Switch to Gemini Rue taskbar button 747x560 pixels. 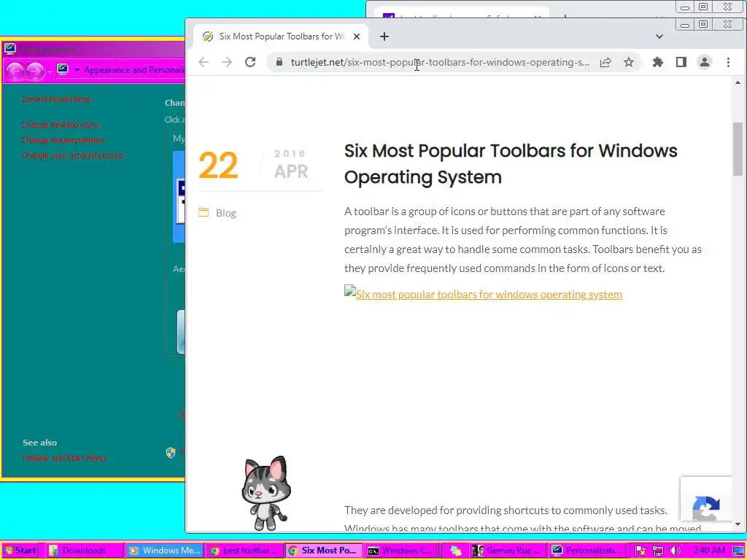pos(507,551)
